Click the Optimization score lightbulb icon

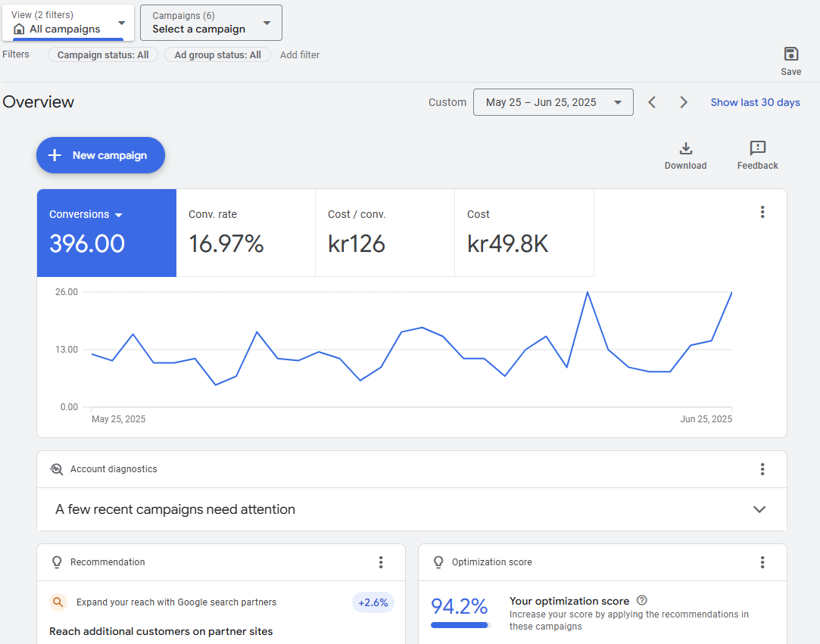[x=438, y=562]
